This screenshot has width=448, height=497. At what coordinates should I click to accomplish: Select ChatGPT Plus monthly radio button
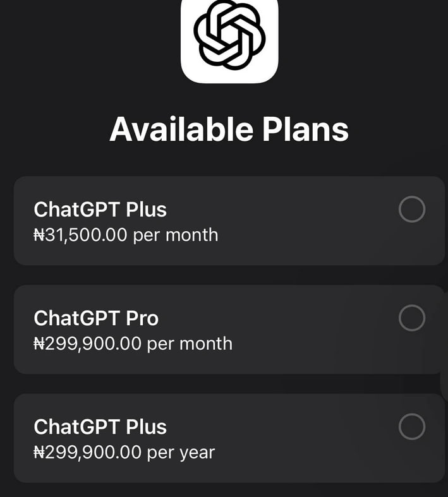pyautogui.click(x=412, y=209)
